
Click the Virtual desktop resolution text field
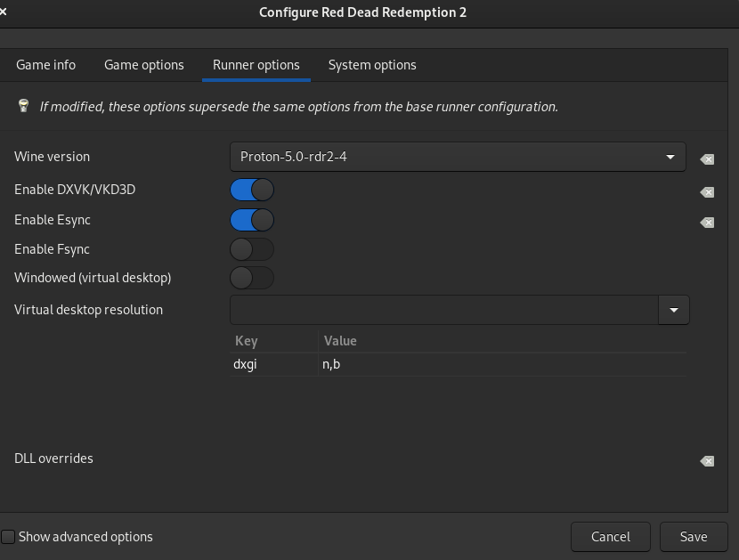[x=444, y=310]
